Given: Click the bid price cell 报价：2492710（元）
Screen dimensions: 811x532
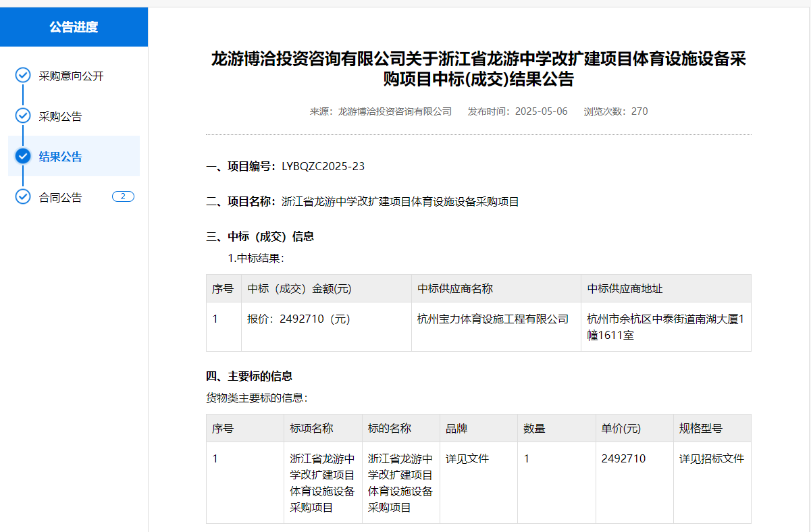Looking at the screenshot, I should pyautogui.click(x=298, y=319).
